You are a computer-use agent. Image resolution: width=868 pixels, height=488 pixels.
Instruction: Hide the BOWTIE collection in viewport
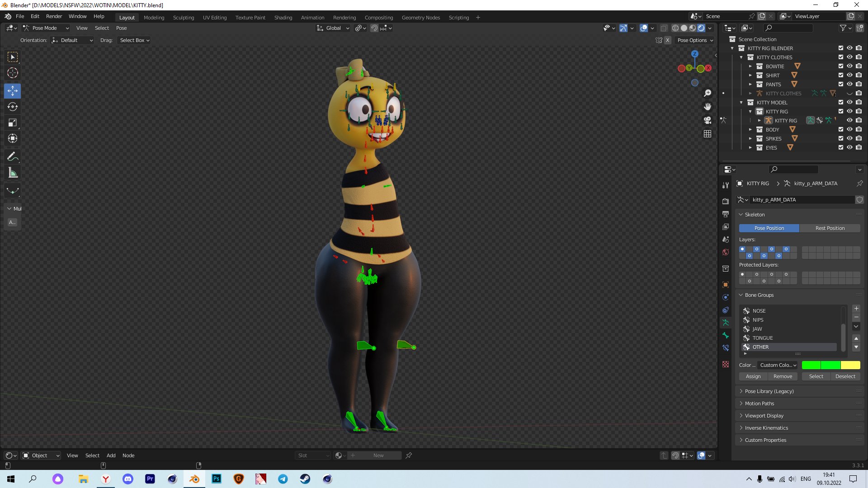tap(849, 66)
